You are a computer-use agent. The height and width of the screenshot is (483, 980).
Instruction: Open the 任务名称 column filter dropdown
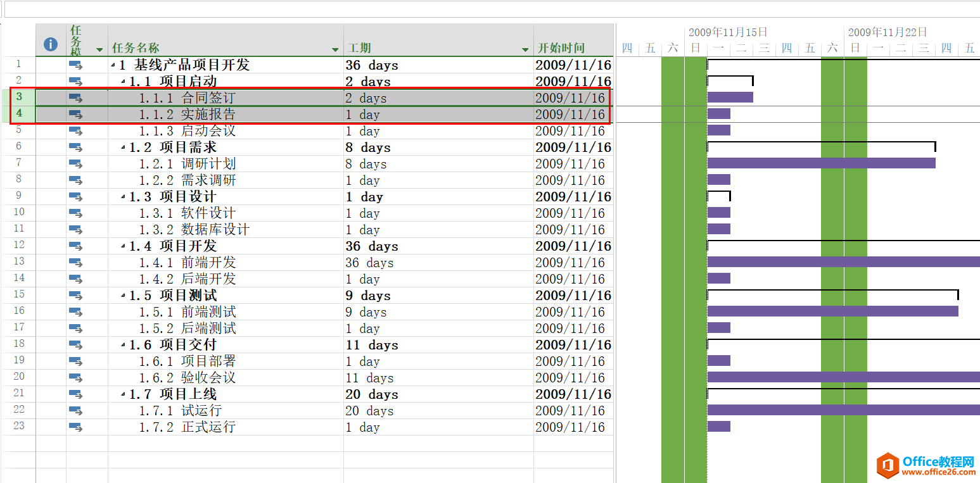pos(335,49)
